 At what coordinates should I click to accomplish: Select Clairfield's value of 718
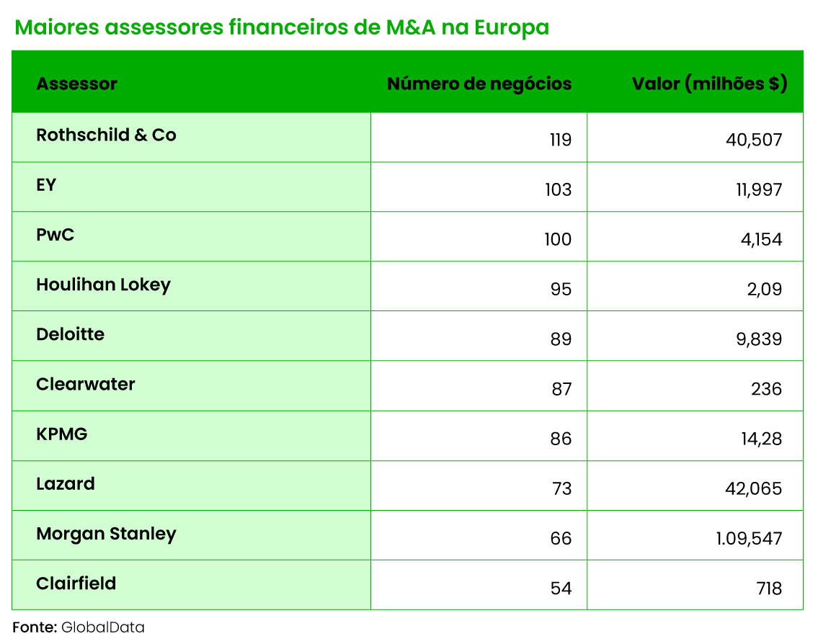[x=769, y=589]
